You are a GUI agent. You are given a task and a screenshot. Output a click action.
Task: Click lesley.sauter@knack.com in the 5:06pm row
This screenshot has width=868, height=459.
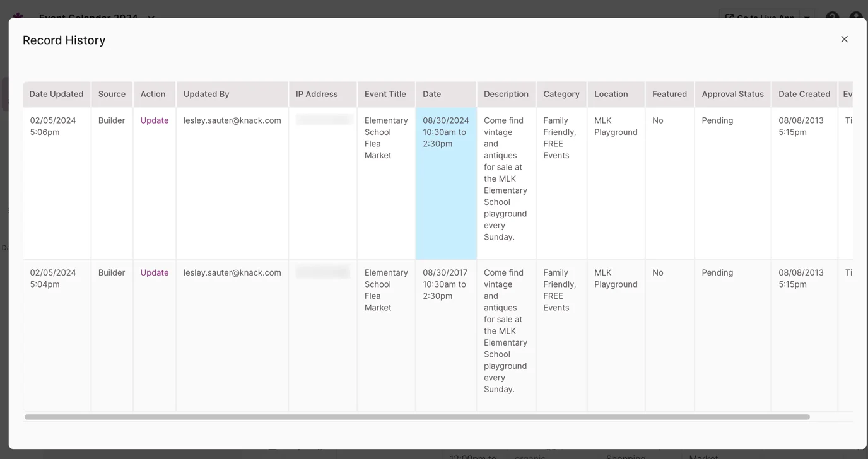[232, 120]
